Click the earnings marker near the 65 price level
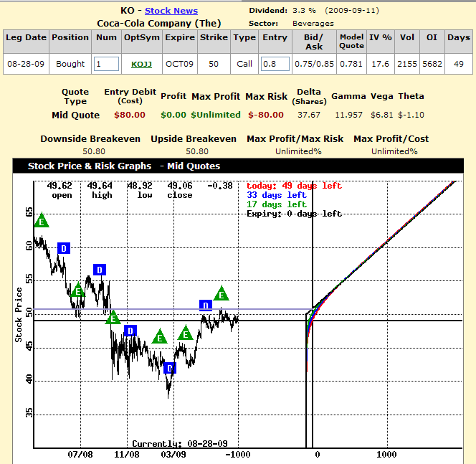Viewport: 476px width, 464px height. point(42,220)
